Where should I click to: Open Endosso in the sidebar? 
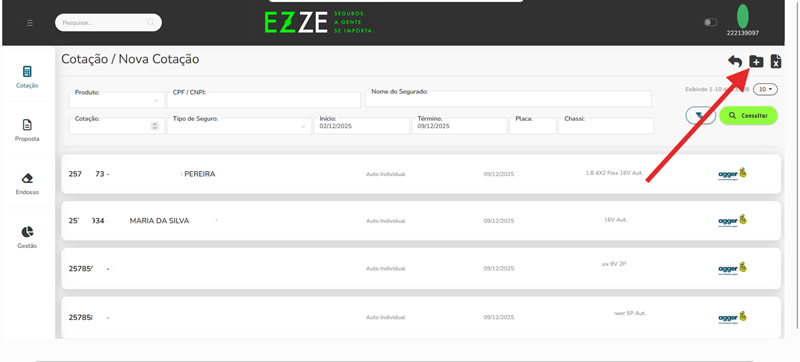coord(27,184)
